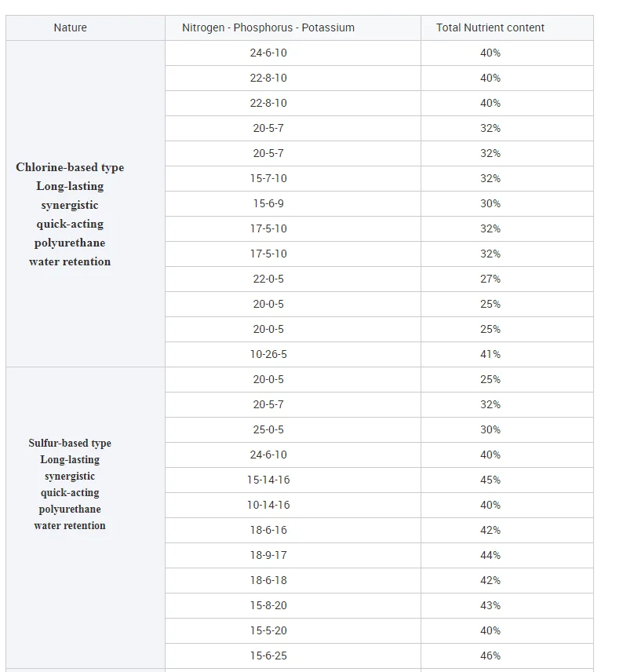
Task: Click the Total Nutrient content header
Action: (x=490, y=27)
